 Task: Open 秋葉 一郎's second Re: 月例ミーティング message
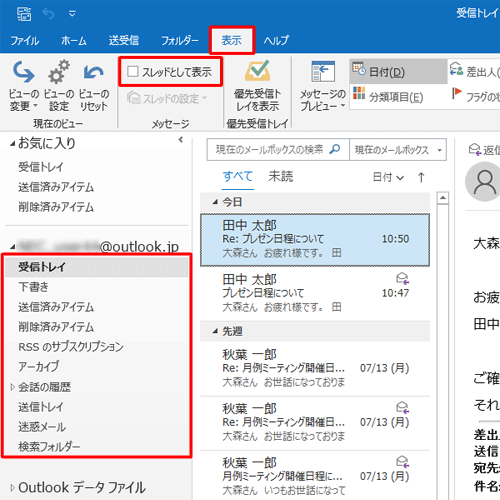[315, 423]
